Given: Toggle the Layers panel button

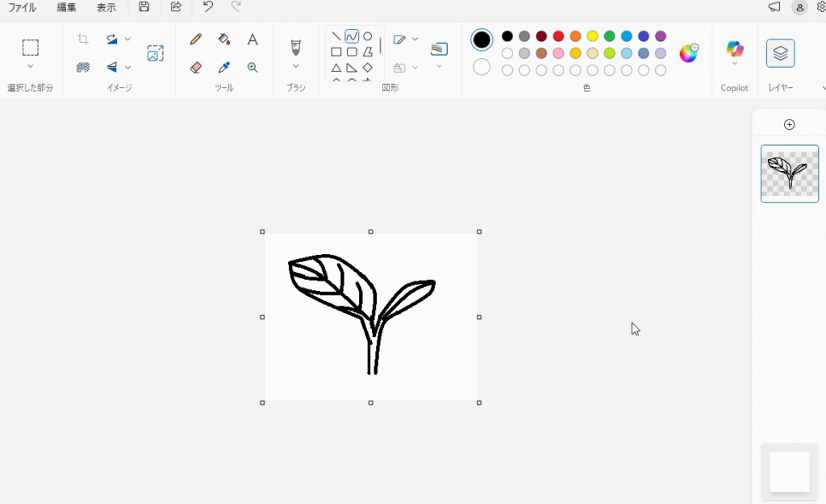Looking at the screenshot, I should coord(780,53).
